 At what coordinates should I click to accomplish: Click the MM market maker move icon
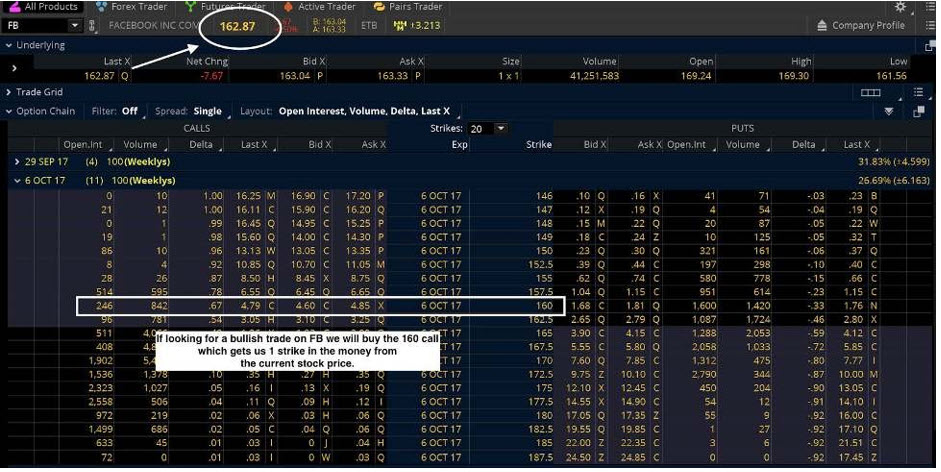(x=400, y=25)
